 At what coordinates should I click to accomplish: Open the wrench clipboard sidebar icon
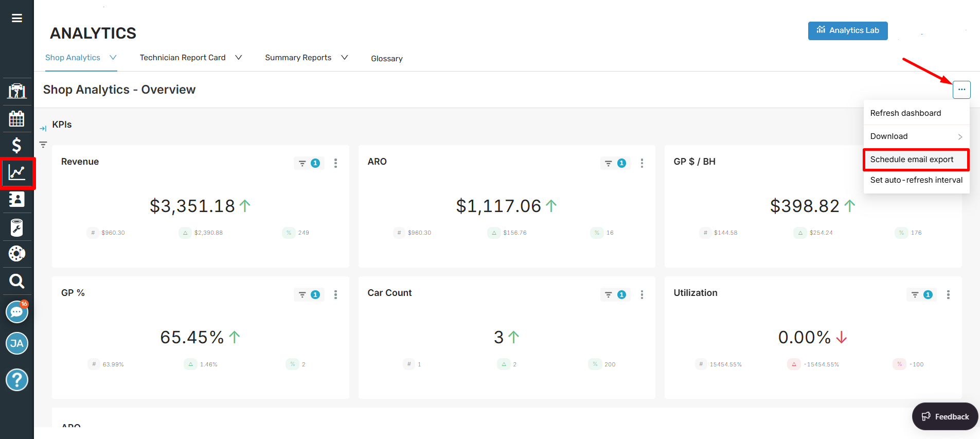[x=17, y=227]
